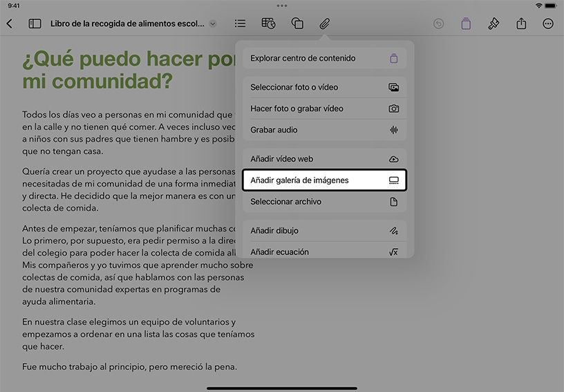This screenshot has width=564, height=392.
Task: Open the format paintbrush icon
Action: point(493,24)
